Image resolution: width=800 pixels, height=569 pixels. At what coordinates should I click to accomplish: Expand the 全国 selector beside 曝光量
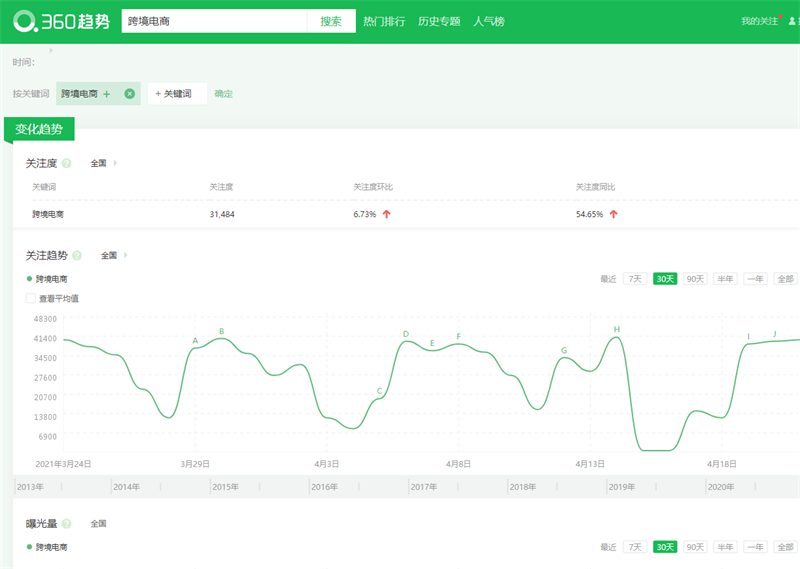pyautogui.click(x=98, y=524)
